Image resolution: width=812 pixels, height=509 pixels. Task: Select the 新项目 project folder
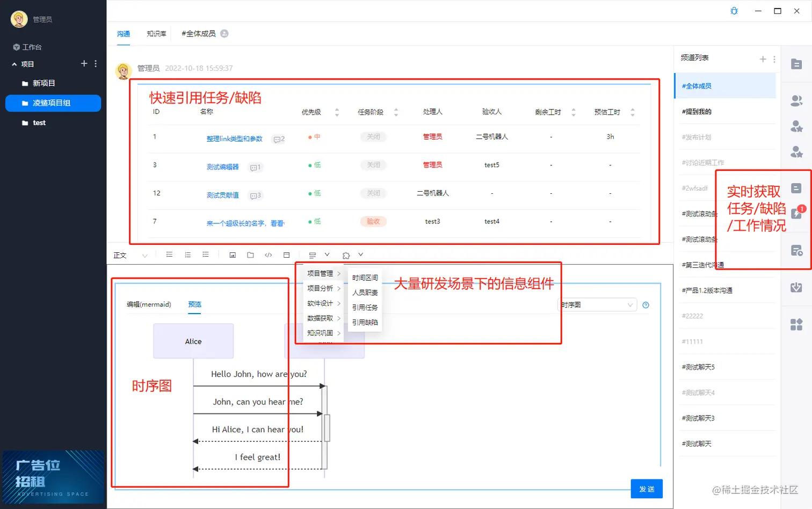53,83
